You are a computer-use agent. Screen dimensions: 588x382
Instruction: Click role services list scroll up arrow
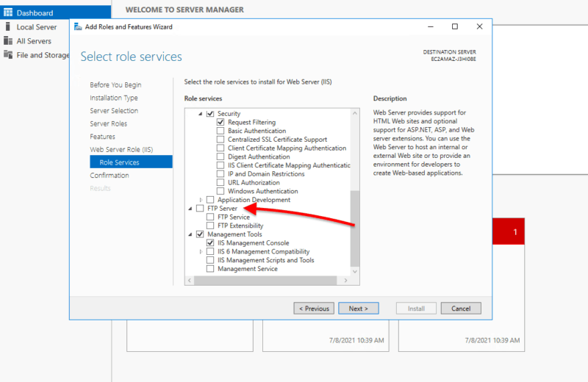pos(355,113)
